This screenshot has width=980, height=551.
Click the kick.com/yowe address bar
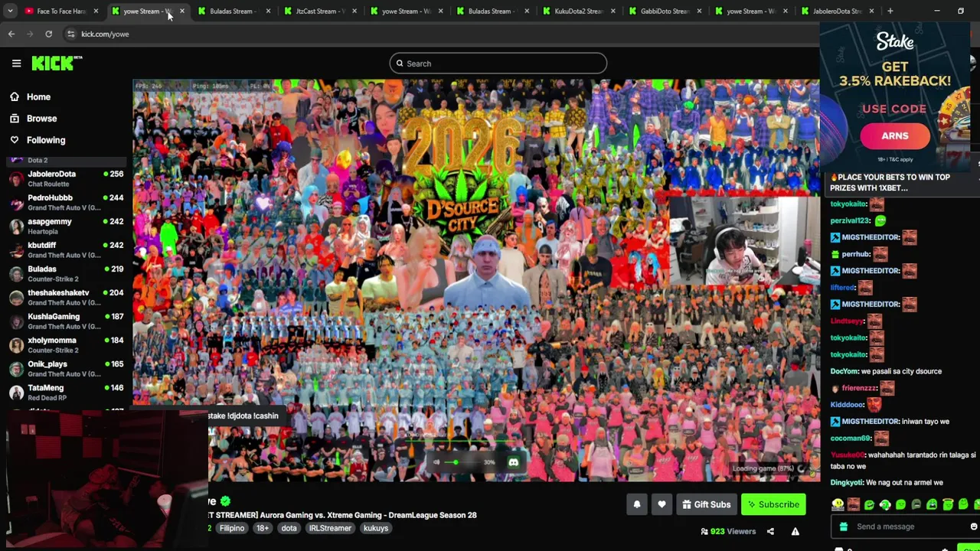pyautogui.click(x=444, y=34)
